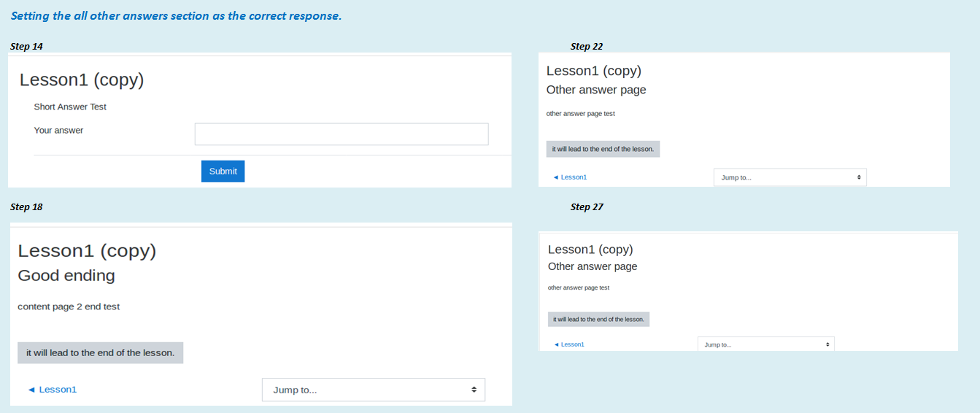
Task: Click the lesson-end button in Step 18
Action: click(x=101, y=352)
